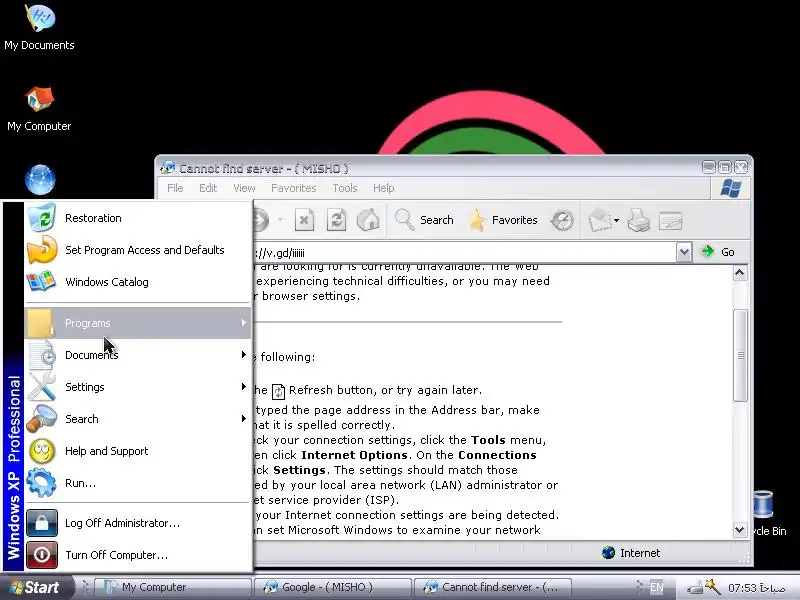Click the Windows flag logo in browser
The image size is (800, 600).
(x=731, y=188)
